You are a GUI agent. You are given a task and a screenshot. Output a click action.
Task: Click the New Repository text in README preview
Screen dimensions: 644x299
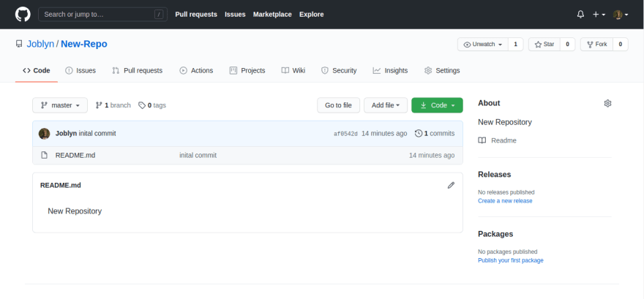click(75, 211)
